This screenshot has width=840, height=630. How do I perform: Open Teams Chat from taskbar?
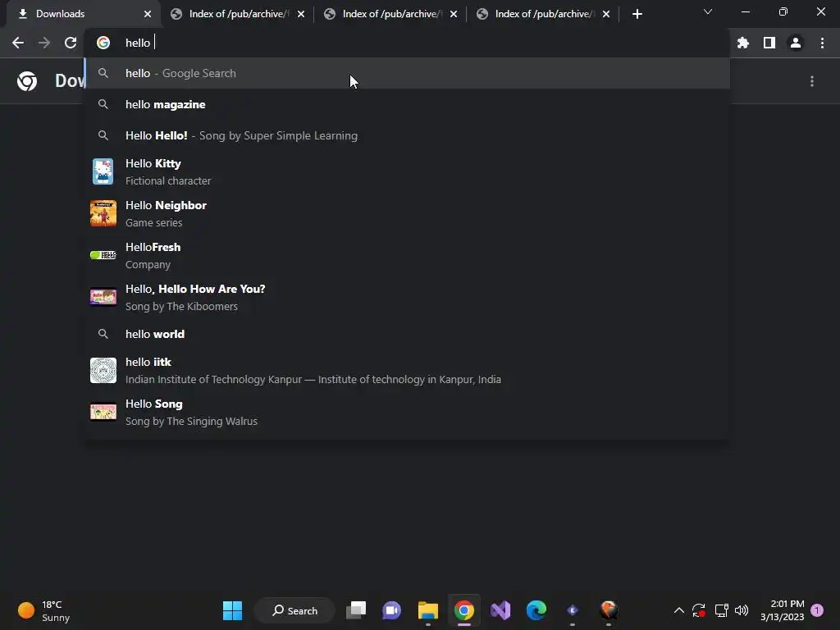pyautogui.click(x=391, y=610)
